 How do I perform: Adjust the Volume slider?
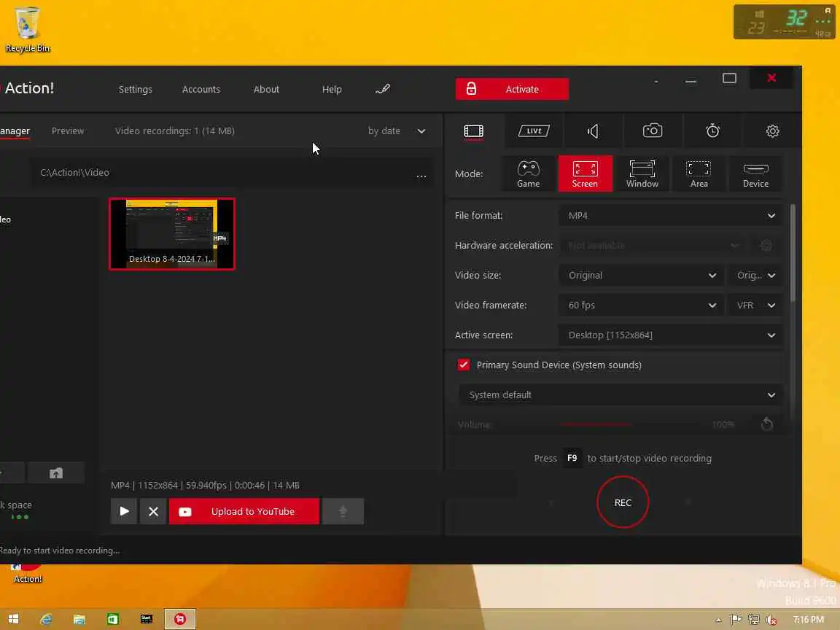(629, 424)
